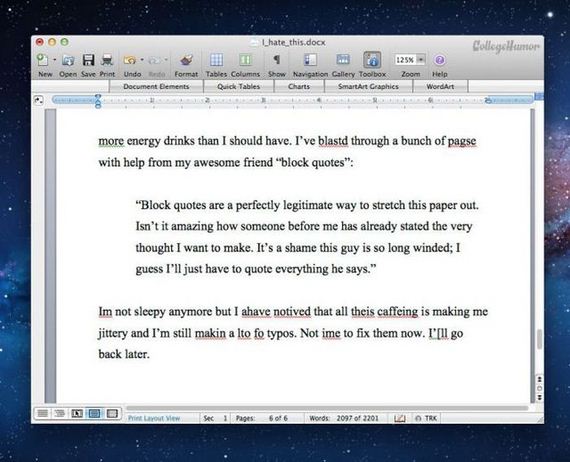
Task: Click the word "jittery" in document
Action: 113,333
